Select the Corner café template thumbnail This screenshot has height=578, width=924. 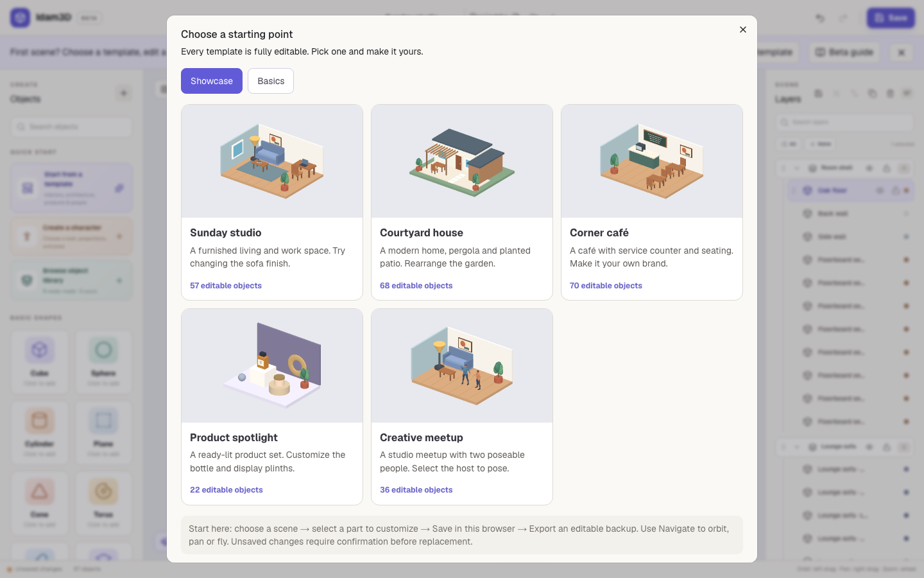(652, 161)
